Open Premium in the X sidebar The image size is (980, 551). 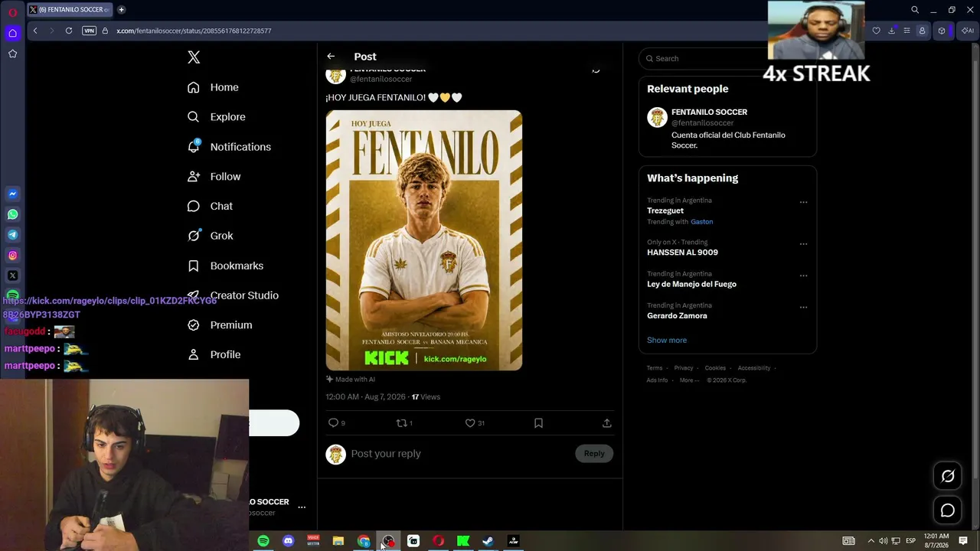(x=220, y=325)
